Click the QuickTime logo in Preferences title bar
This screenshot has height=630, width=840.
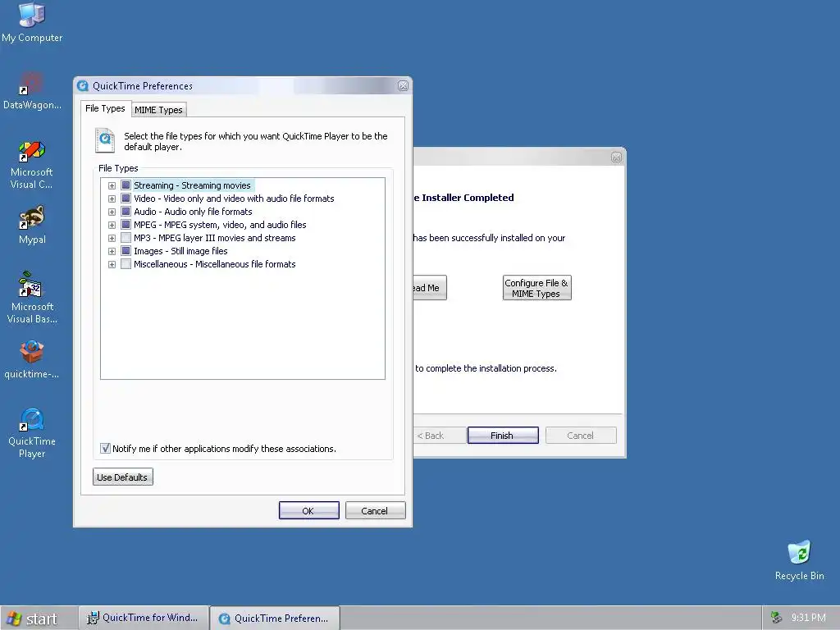[83, 85]
